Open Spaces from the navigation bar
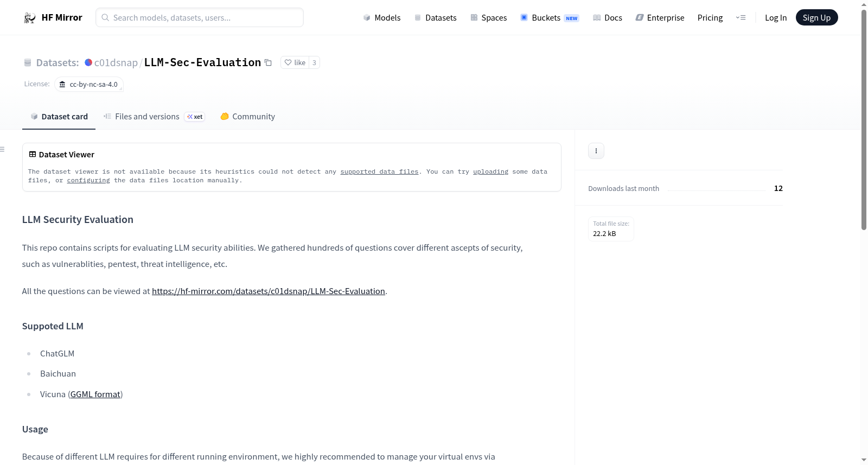868x465 pixels. [489, 17]
